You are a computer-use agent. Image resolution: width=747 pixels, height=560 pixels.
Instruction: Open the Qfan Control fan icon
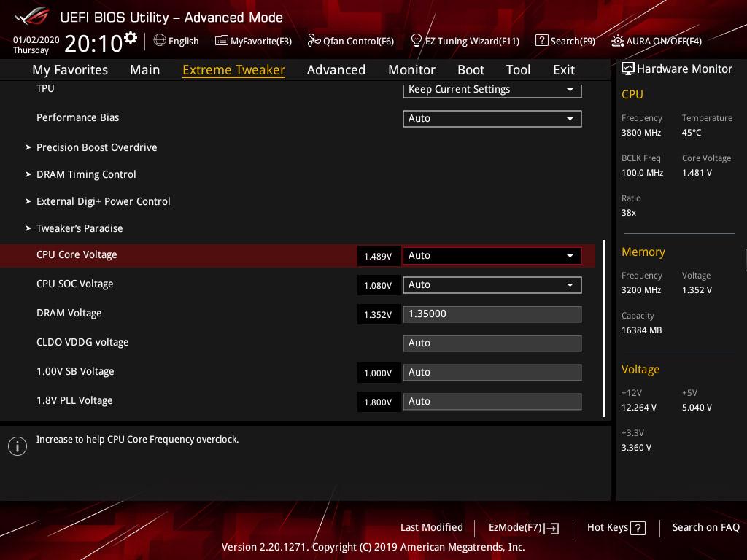(314, 41)
